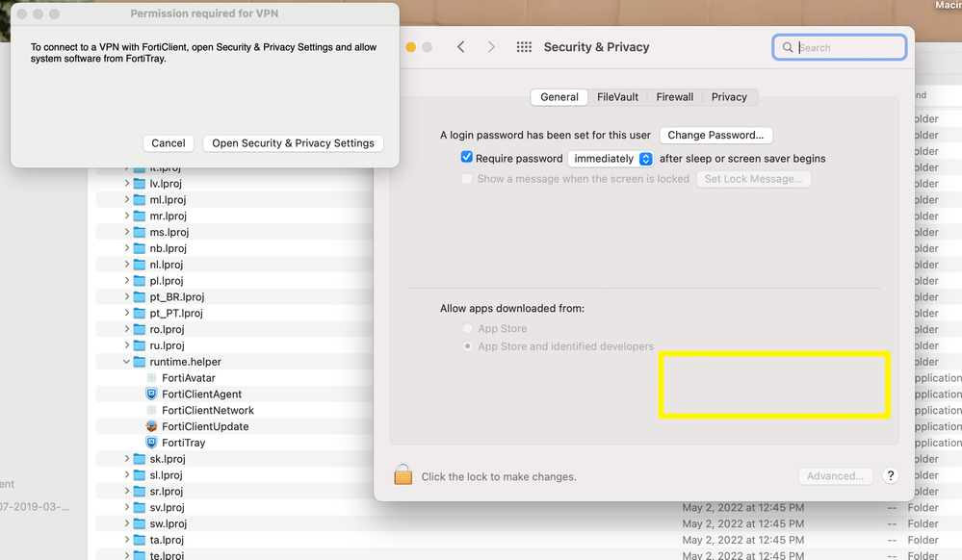Click the sw.lproj folder icon

pos(140,523)
